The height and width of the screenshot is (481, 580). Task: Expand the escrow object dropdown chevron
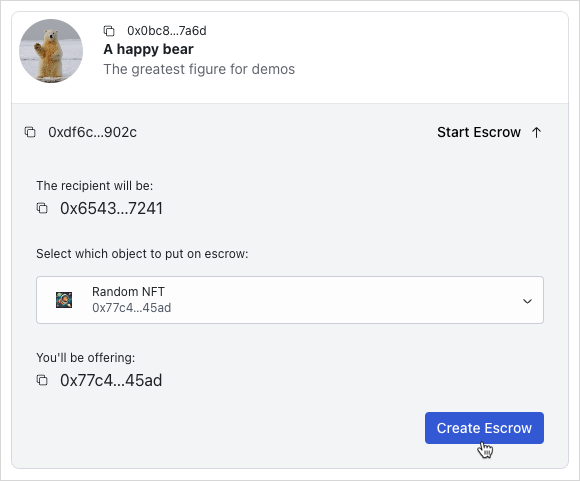(527, 301)
